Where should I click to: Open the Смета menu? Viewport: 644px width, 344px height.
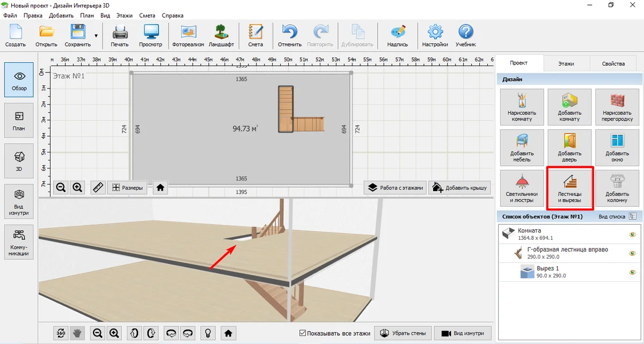[x=147, y=16]
